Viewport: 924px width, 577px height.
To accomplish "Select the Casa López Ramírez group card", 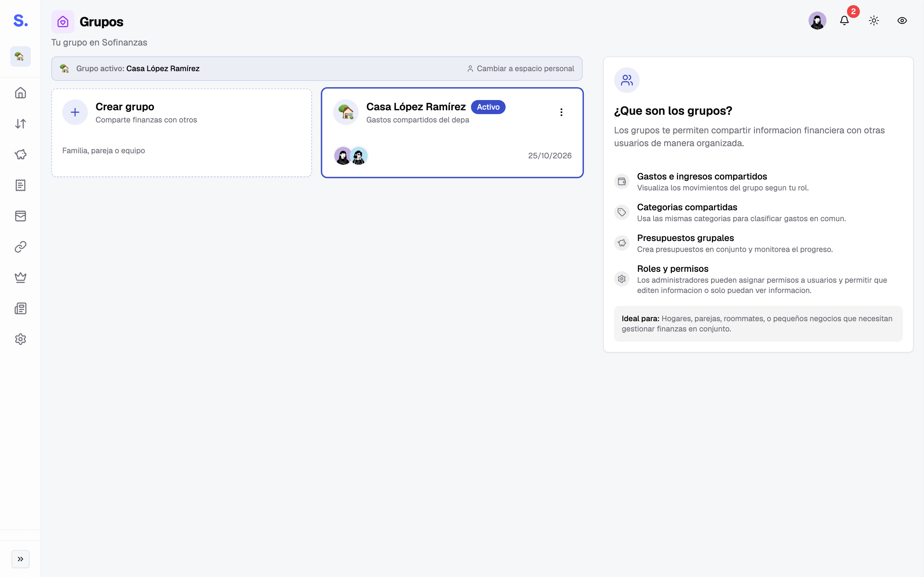I will 452,133.
